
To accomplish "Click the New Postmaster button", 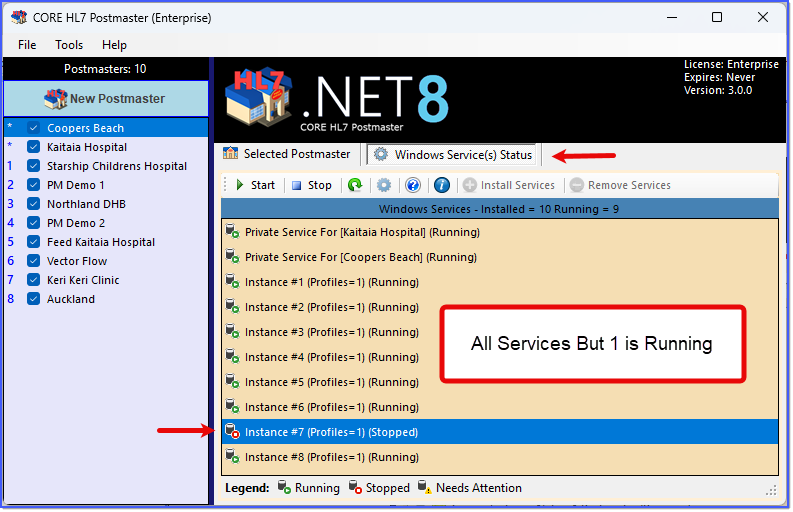I will coord(106,99).
